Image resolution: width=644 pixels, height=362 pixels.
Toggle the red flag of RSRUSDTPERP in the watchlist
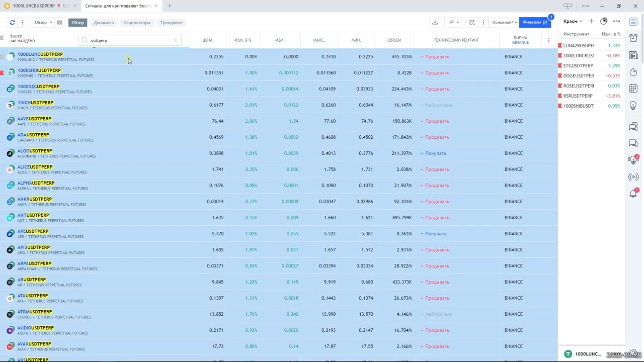pos(560,96)
